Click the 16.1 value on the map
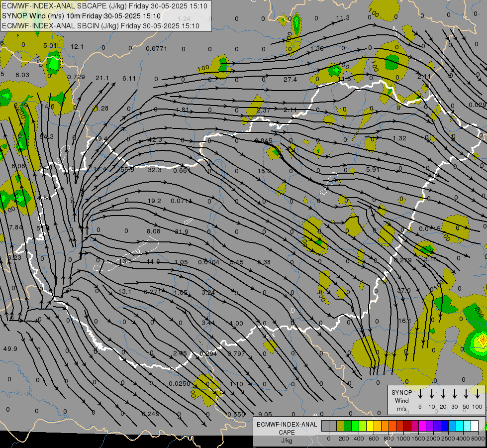Viewport: 487px width, 448px height. pyautogui.click(x=404, y=321)
